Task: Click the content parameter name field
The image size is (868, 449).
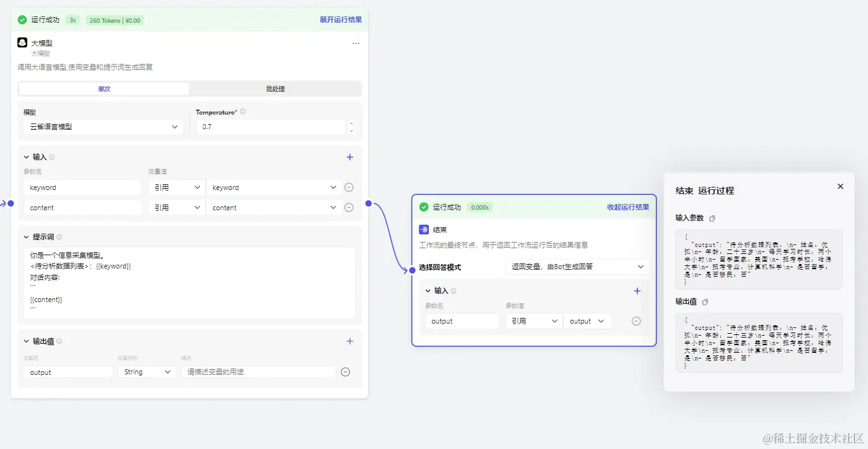Action: tap(82, 208)
